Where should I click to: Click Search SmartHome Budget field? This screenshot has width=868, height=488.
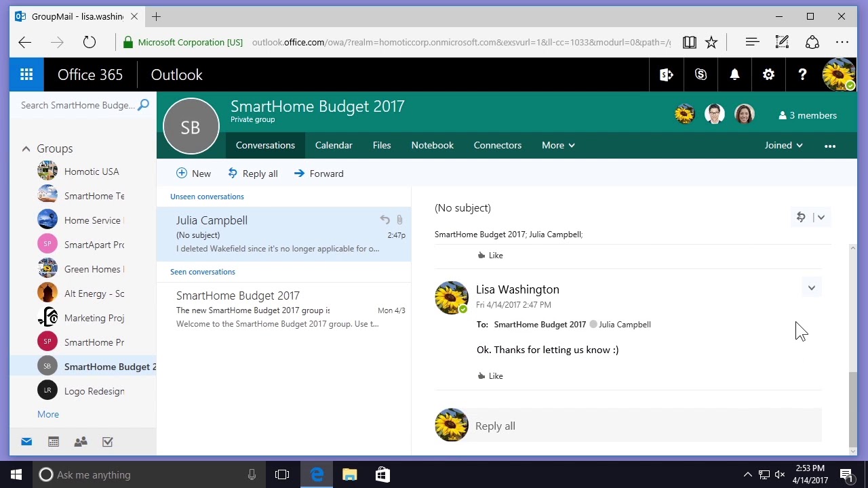78,105
